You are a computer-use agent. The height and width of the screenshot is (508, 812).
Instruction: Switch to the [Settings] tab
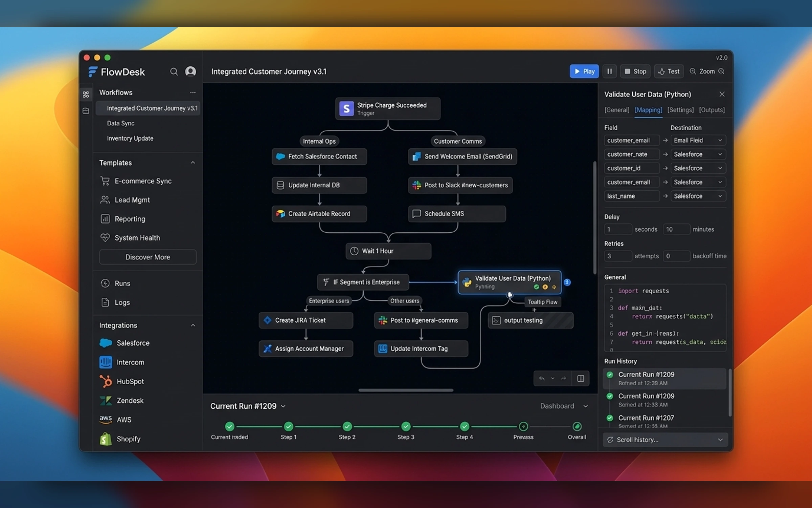point(680,110)
